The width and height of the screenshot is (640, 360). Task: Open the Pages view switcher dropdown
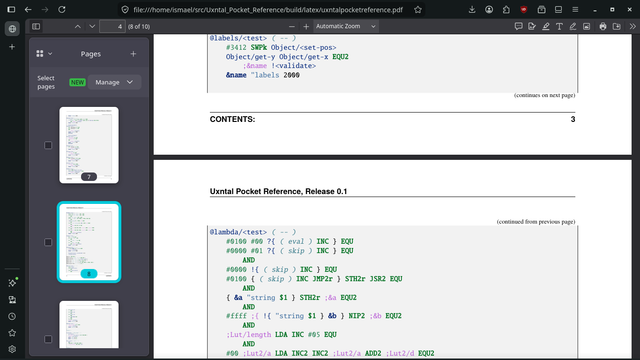pos(44,53)
